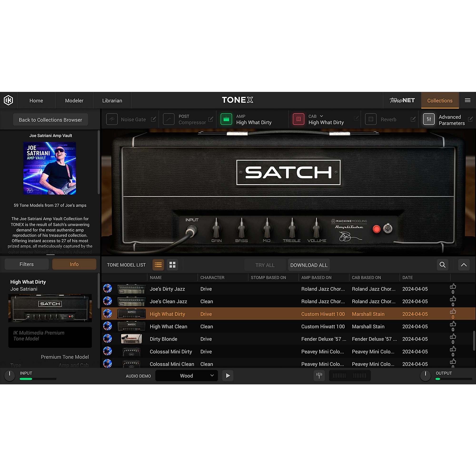The height and width of the screenshot is (476, 476).
Task: Open the tone model search icon
Action: [x=442, y=265]
